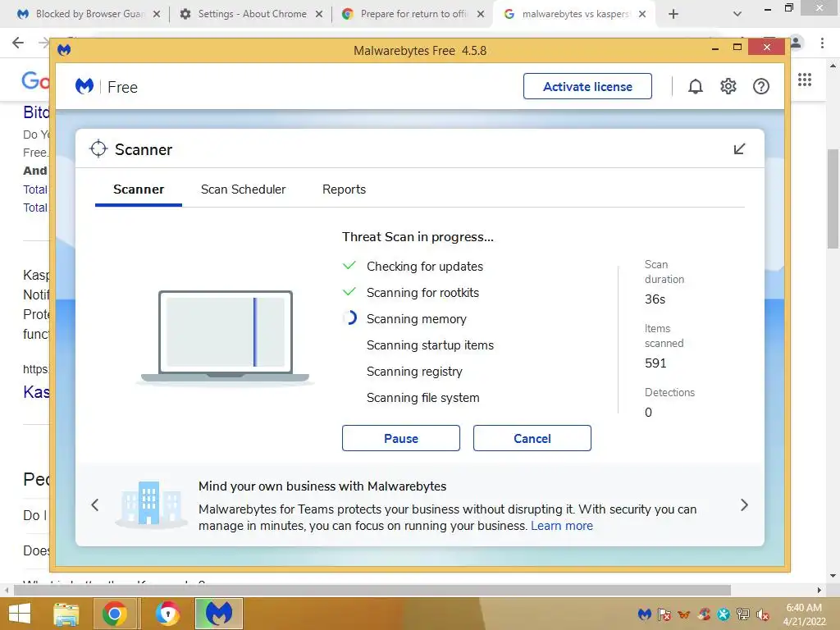Close the malwarebytes vs kaspersky tab
The height and width of the screenshot is (630, 840).
click(x=642, y=14)
